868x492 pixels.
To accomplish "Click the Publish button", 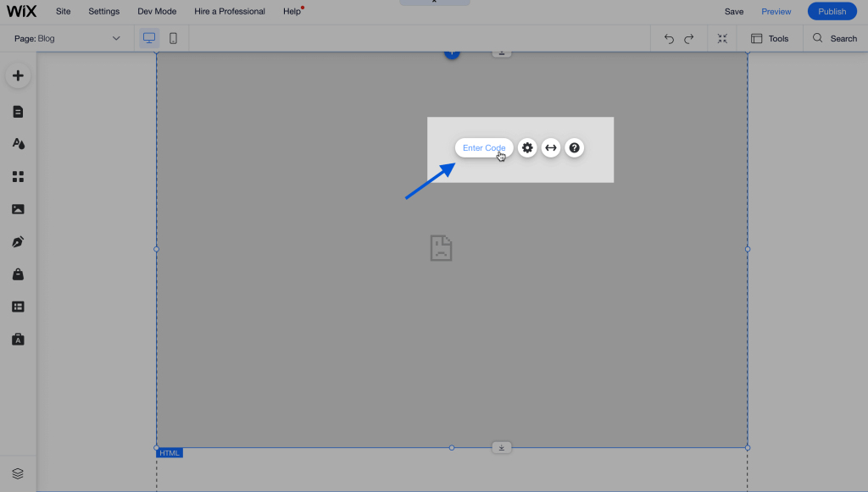I will tap(832, 12).
